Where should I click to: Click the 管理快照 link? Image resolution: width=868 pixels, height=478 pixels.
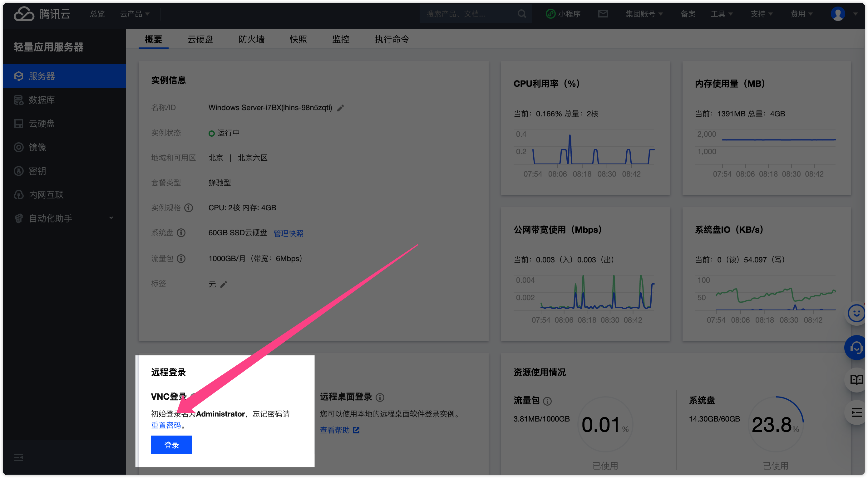[x=288, y=233]
